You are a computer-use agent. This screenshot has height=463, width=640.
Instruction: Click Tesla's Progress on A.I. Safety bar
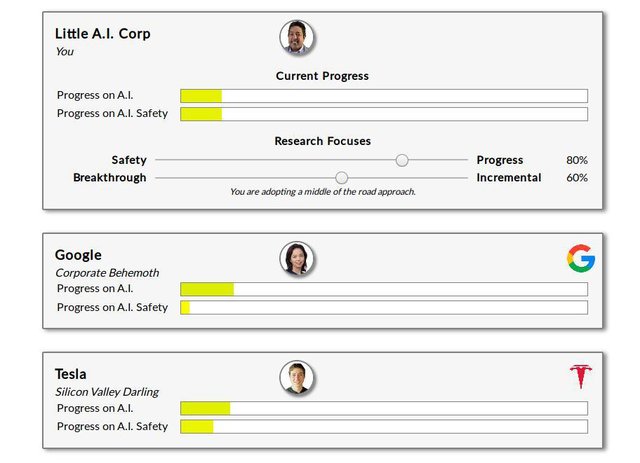[x=384, y=427]
